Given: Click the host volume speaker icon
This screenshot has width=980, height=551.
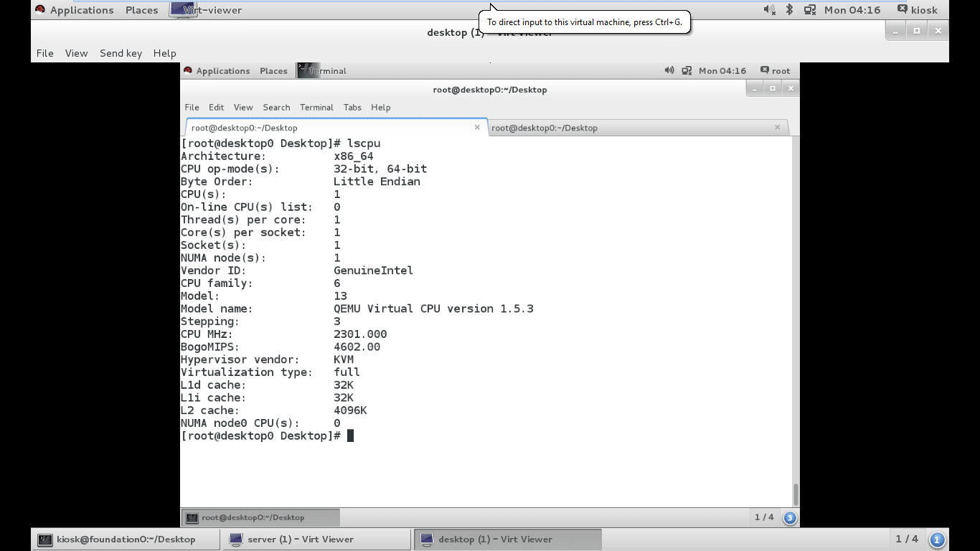Looking at the screenshot, I should point(769,10).
